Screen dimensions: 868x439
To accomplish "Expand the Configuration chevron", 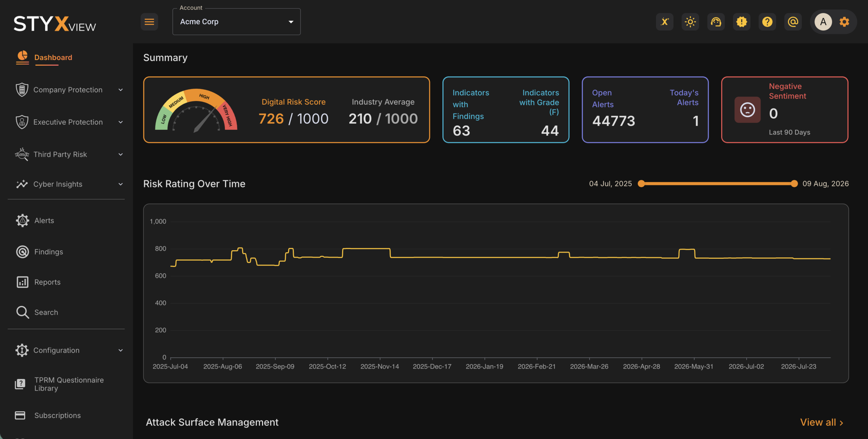I will [x=120, y=350].
